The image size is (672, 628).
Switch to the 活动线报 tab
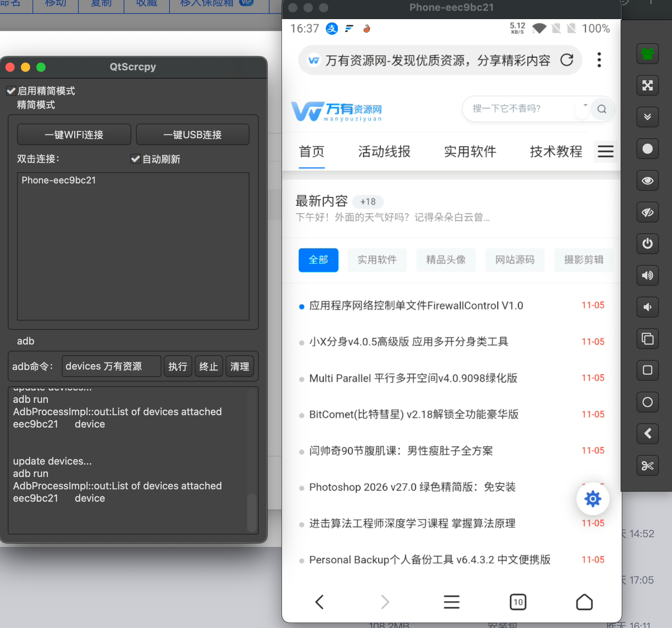(x=384, y=151)
